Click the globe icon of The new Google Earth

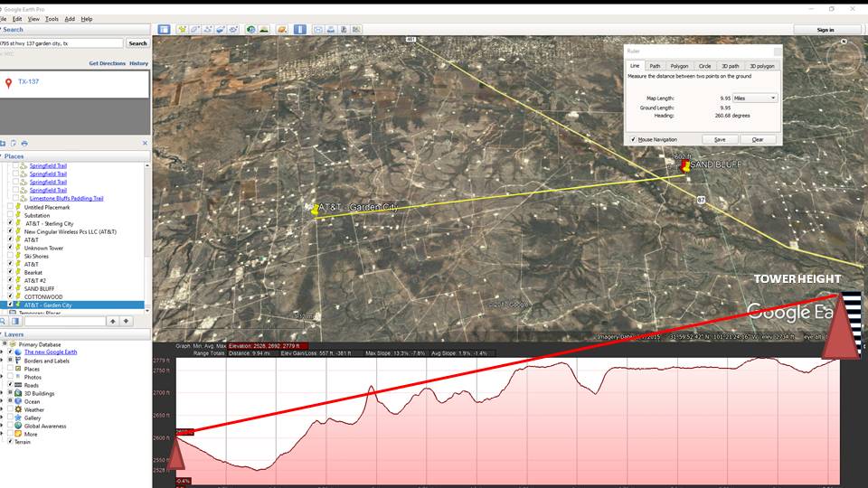coord(18,352)
